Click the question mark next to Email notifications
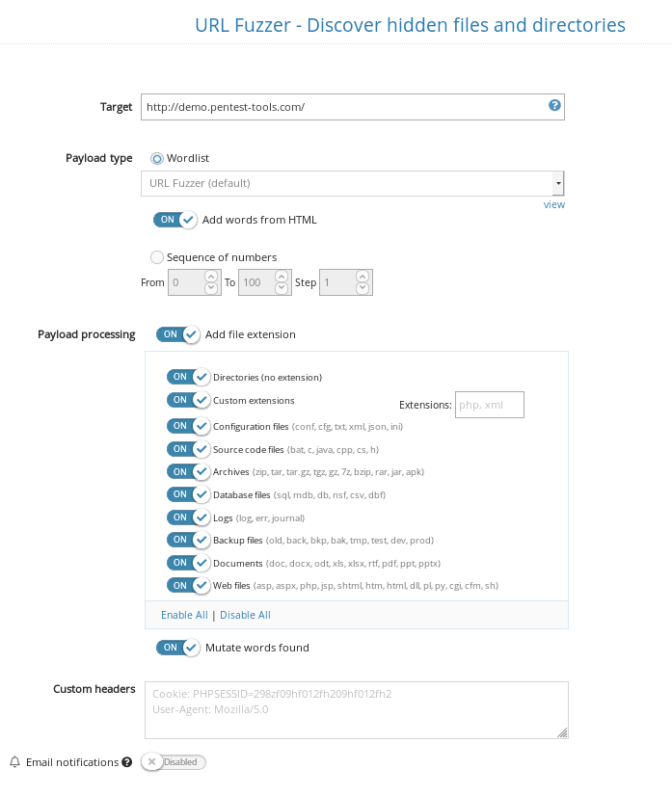This screenshot has height=796, width=672. coord(126,762)
